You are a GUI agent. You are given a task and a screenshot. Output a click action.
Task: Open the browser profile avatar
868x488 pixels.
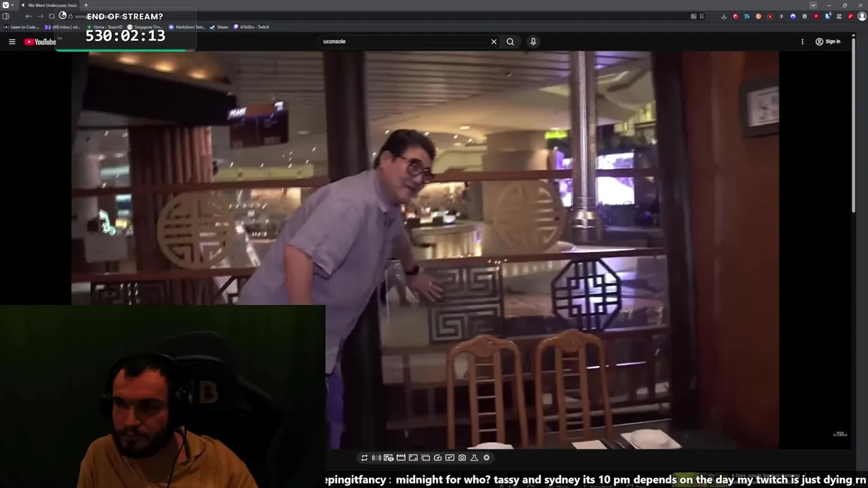862,16
